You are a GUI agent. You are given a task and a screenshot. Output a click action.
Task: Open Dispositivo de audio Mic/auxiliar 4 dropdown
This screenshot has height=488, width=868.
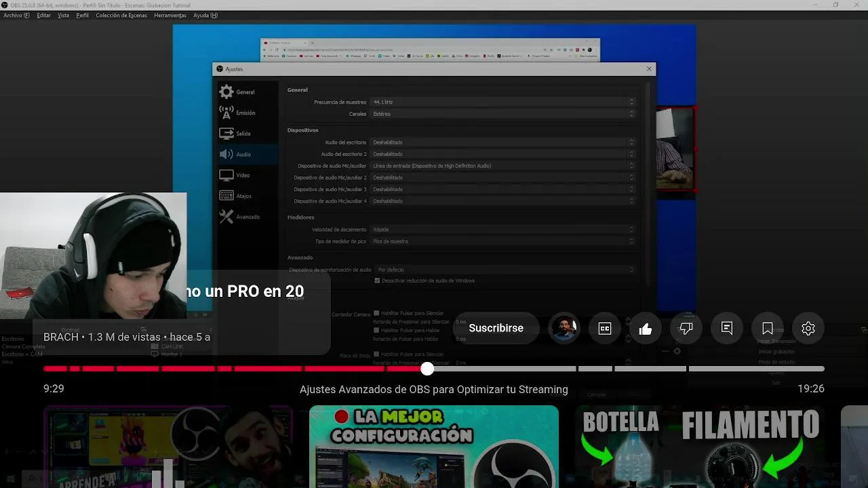coord(502,201)
